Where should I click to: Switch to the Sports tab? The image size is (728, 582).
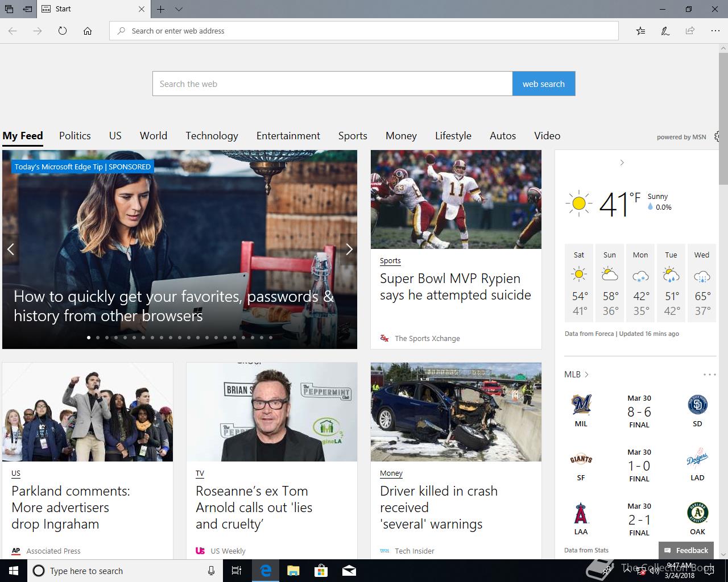click(353, 136)
